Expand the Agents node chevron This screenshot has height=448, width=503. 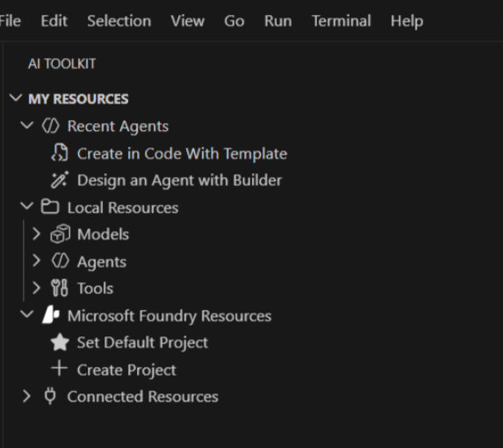(37, 261)
